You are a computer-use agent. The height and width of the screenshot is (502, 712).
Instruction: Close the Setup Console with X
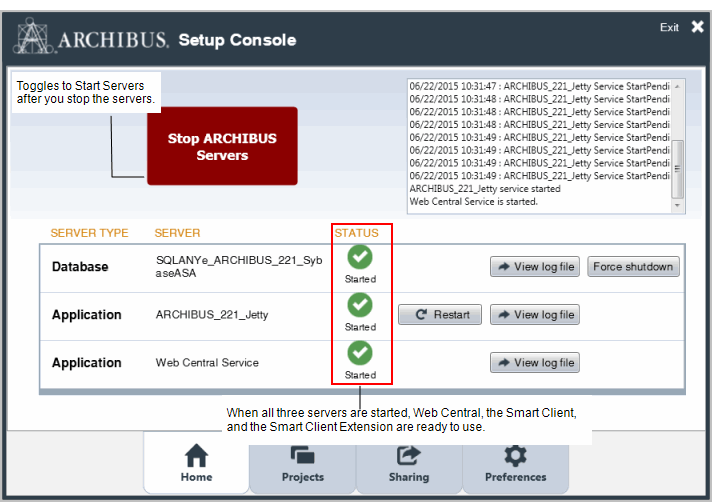[697, 27]
